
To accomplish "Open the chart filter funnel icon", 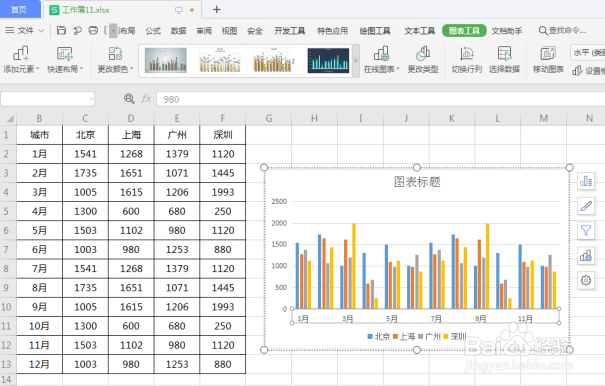I will (586, 231).
